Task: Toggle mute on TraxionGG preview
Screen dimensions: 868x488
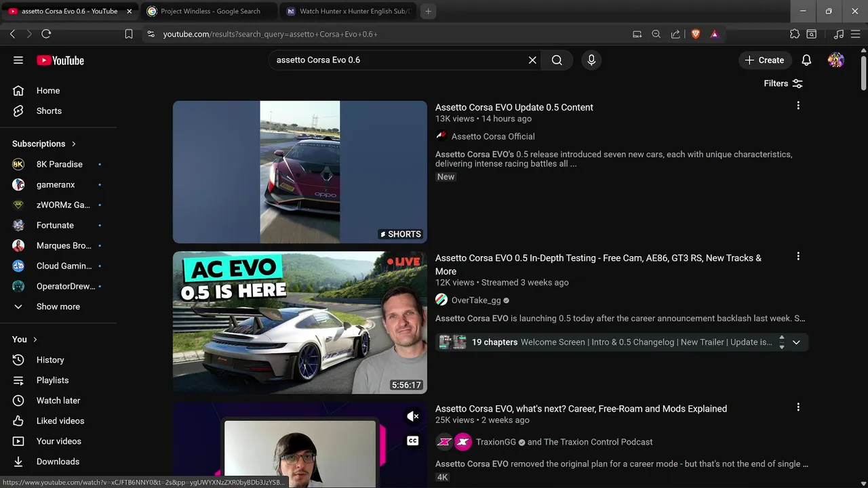Action: pos(412,416)
